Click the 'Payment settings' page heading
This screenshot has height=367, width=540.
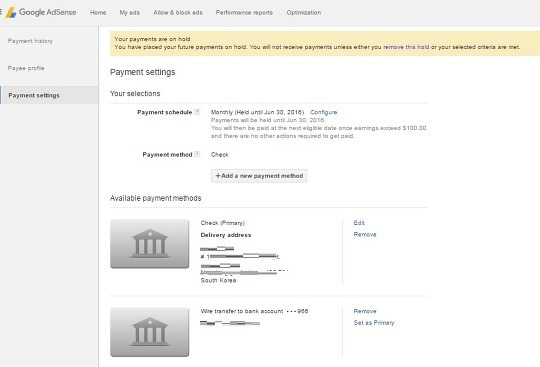(143, 72)
